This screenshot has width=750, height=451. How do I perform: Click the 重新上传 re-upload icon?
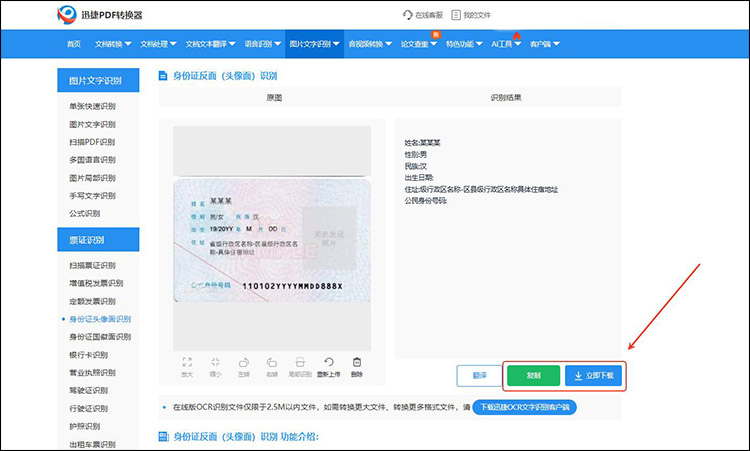click(x=329, y=363)
